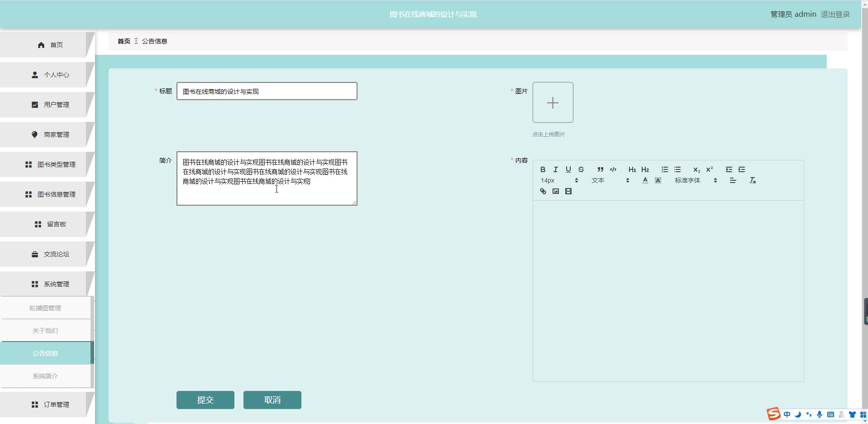868x424 pixels.
Task: Open 轮播图管理 in the sidebar submenu
Action: point(45,308)
